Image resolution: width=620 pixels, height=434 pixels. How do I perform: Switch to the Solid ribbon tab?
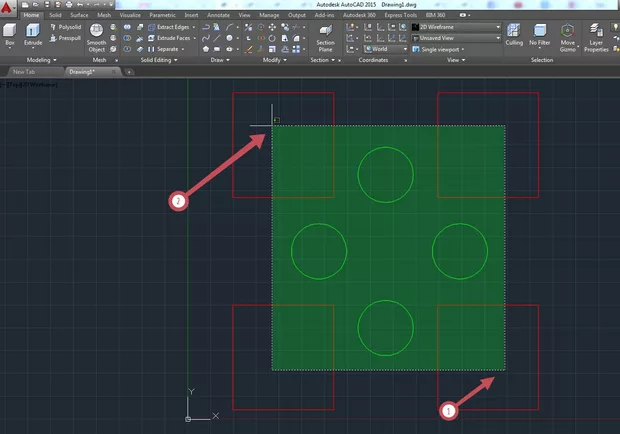click(55, 15)
